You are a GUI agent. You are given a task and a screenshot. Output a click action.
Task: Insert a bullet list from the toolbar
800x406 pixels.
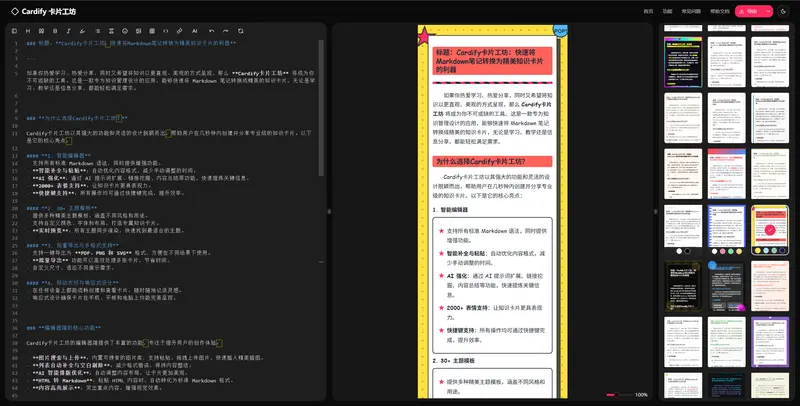pos(98,31)
